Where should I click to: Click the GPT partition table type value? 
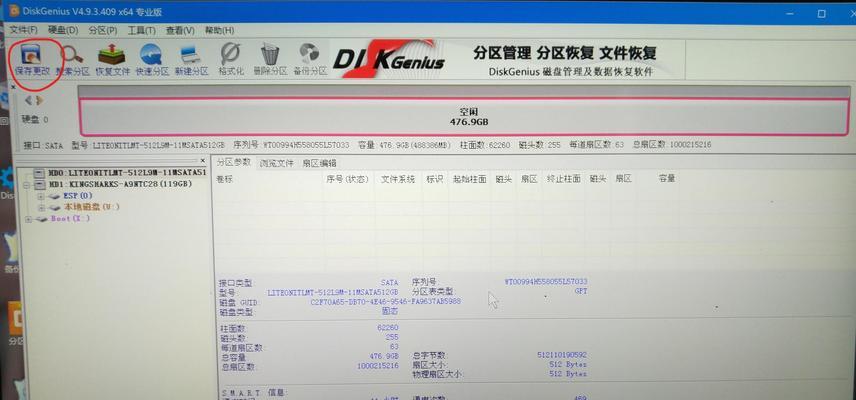[581, 291]
